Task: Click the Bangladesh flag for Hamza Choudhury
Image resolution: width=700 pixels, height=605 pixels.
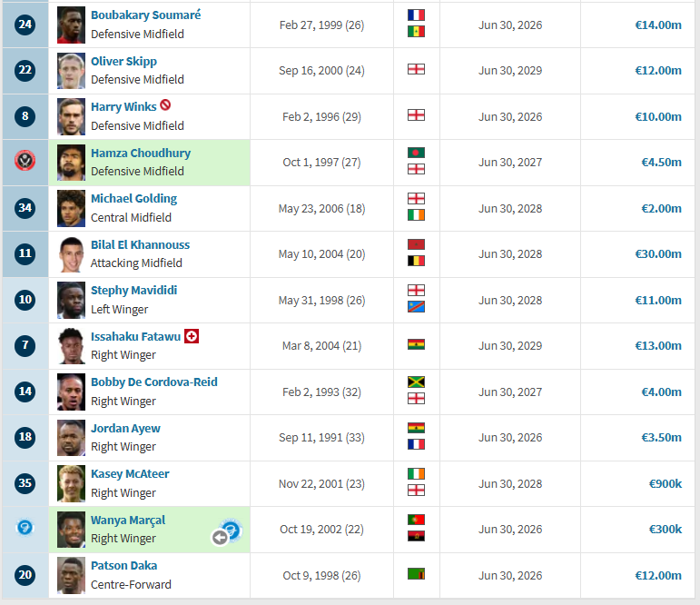Action: pos(416,153)
